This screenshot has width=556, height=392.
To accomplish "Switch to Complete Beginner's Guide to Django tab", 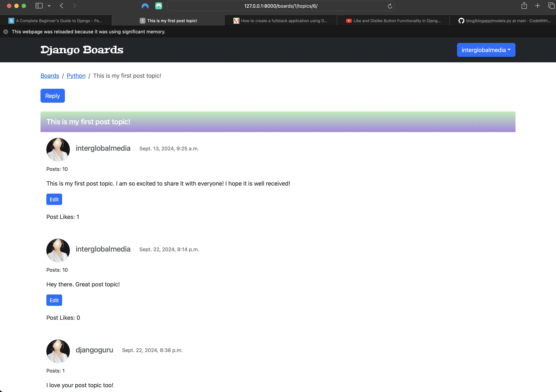I will tap(56, 21).
